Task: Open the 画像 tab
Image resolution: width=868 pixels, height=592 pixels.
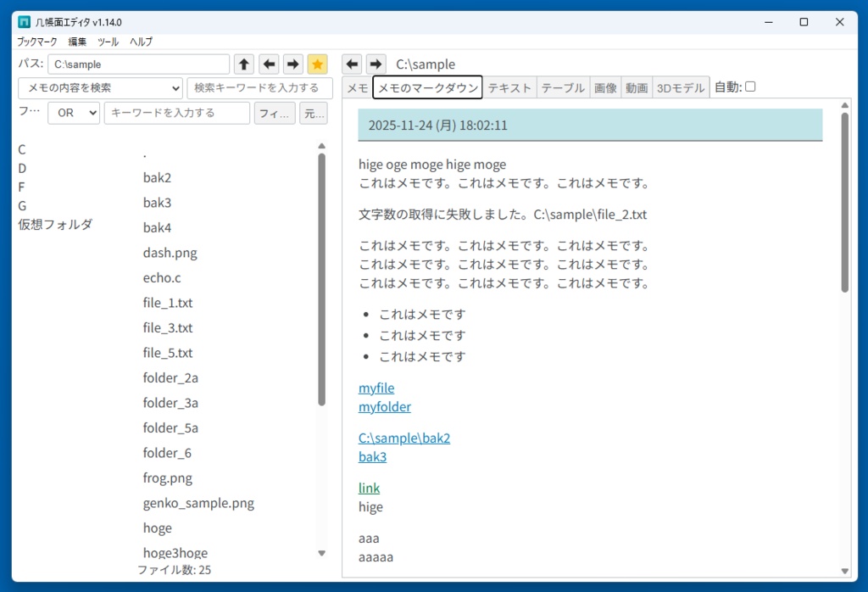Action: pyautogui.click(x=605, y=87)
